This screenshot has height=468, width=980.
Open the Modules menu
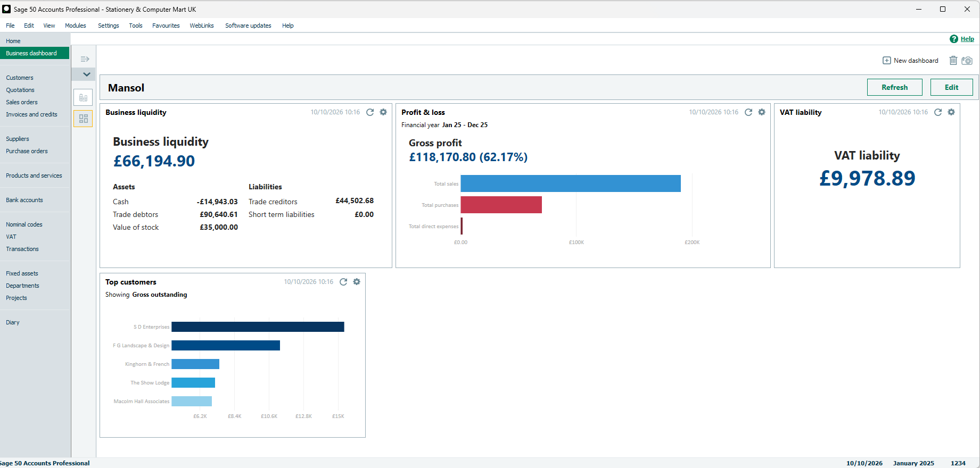click(76, 26)
